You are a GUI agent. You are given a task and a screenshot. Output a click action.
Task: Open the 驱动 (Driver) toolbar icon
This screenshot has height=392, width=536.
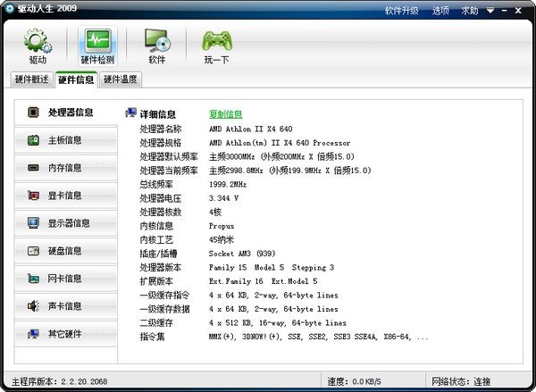coord(38,46)
